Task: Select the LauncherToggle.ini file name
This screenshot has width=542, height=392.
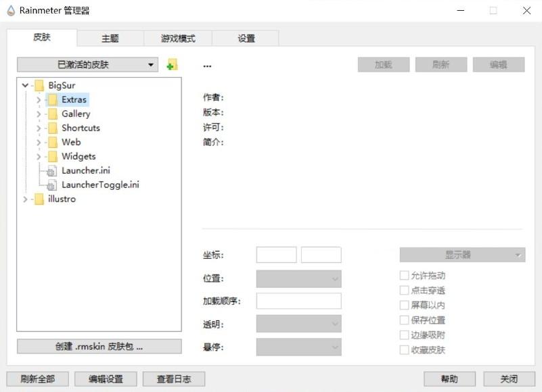Action: 100,185
